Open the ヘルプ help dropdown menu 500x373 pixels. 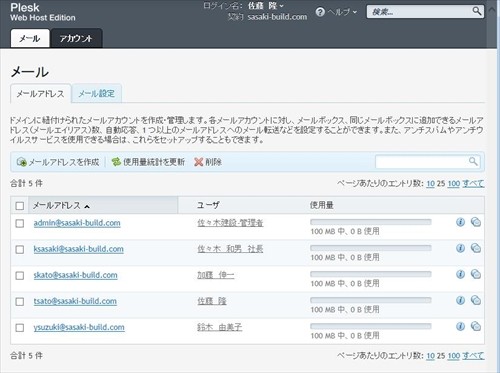tap(342, 12)
